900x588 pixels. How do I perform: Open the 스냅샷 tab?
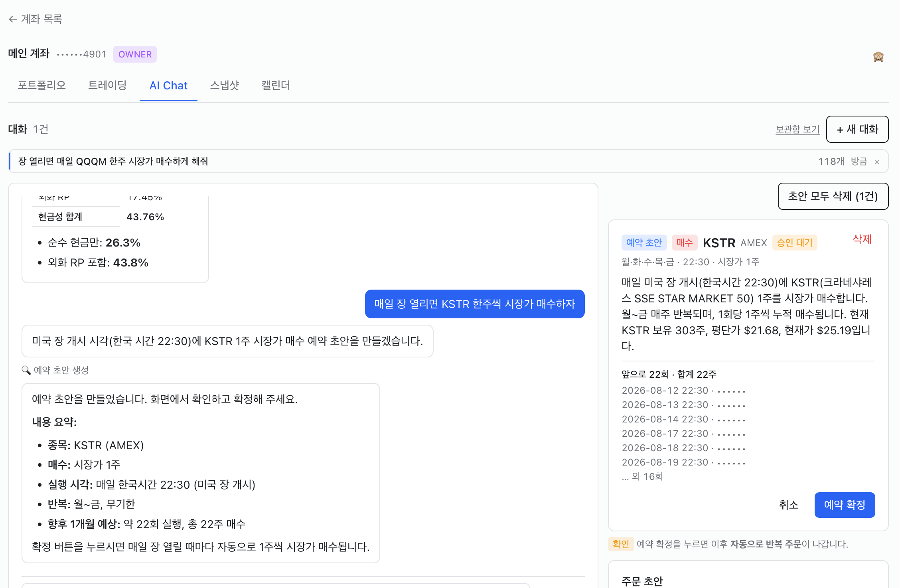pyautogui.click(x=225, y=85)
